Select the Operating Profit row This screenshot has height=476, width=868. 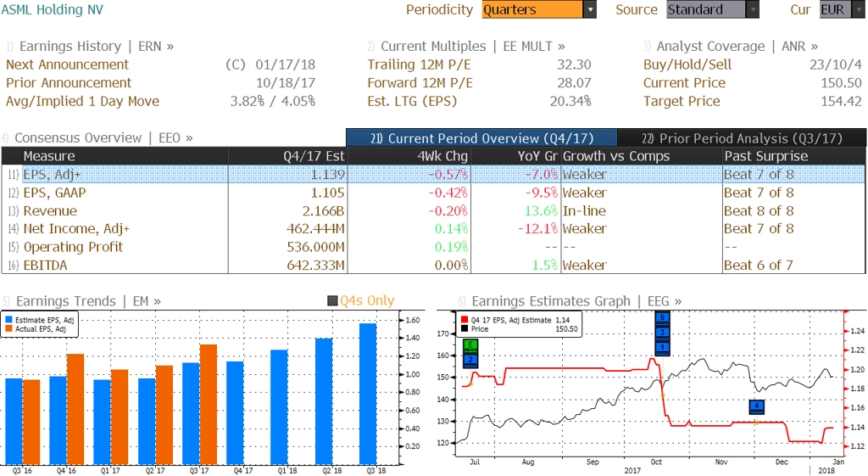pos(433,247)
